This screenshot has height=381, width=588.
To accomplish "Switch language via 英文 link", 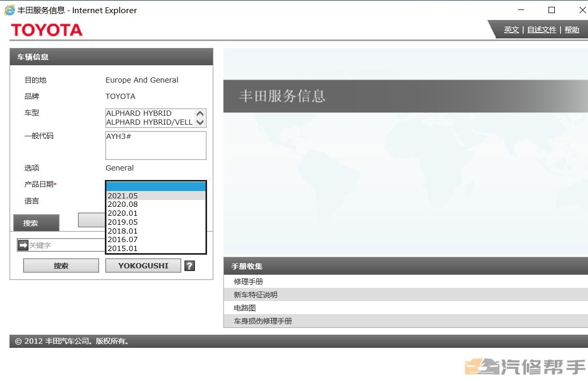I will (511, 29).
